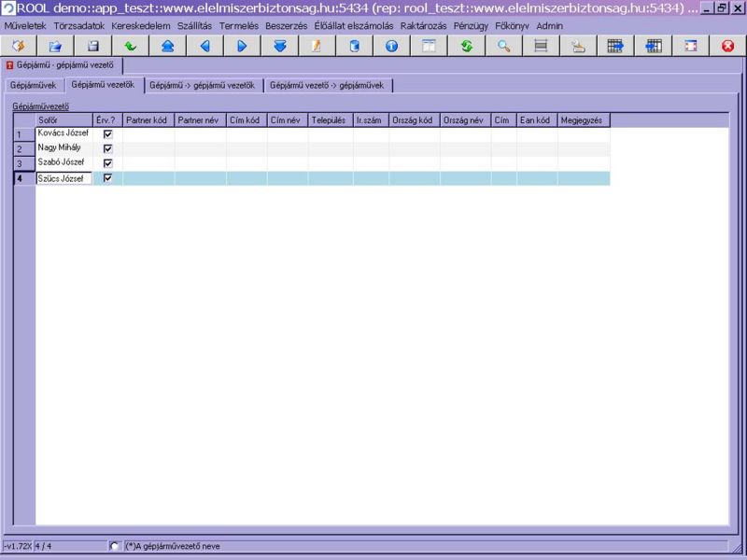Viewport: 747px width, 560px height.
Task: Jump to first record with up arrow icon
Action: (167, 46)
